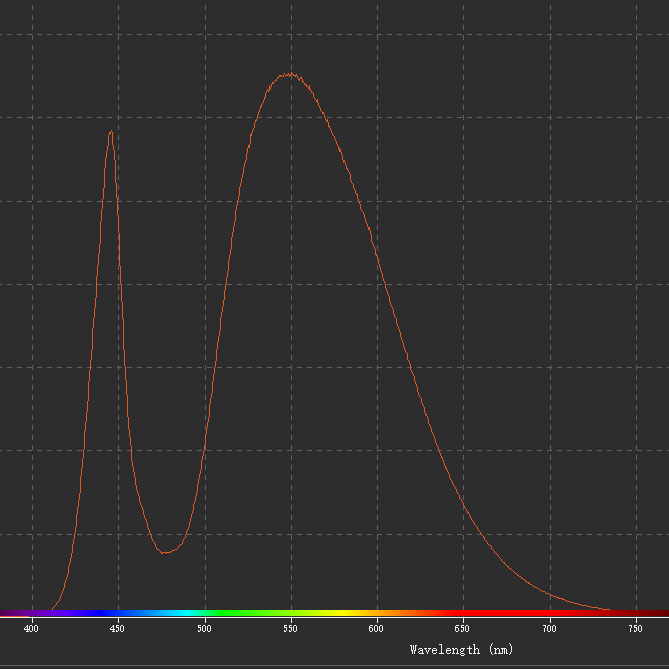Viewport: 669px width, 669px height.
Task: Click the 650 wavelength tick label
Action: [463, 628]
